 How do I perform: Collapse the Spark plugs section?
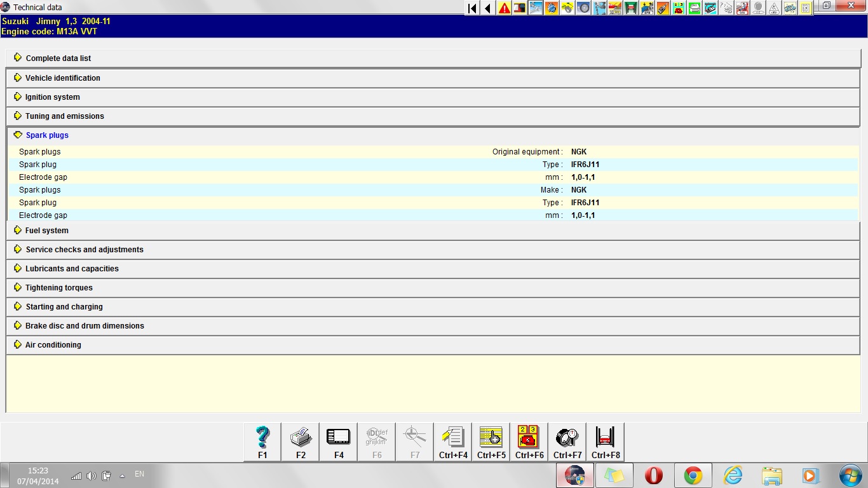click(x=47, y=135)
